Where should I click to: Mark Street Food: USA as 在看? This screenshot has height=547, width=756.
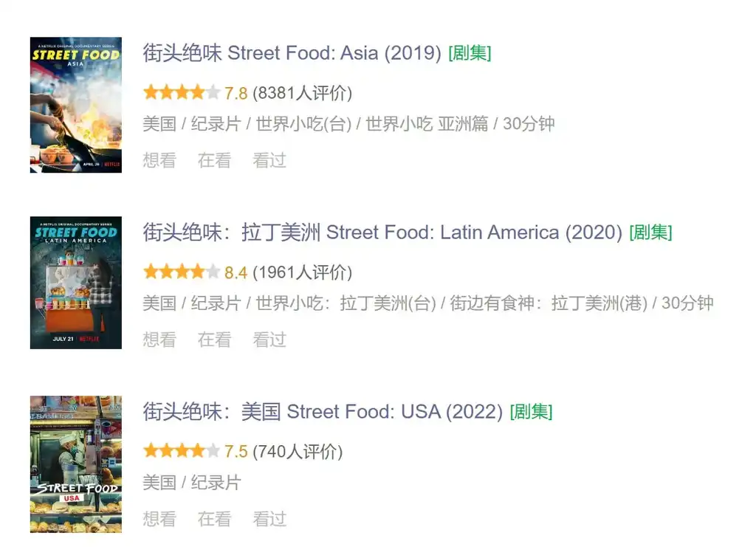(x=215, y=519)
